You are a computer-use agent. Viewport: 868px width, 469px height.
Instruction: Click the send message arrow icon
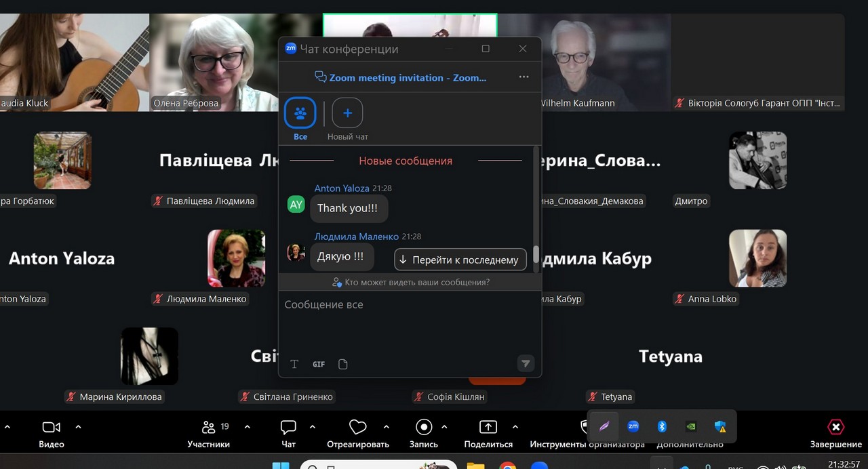coord(526,363)
